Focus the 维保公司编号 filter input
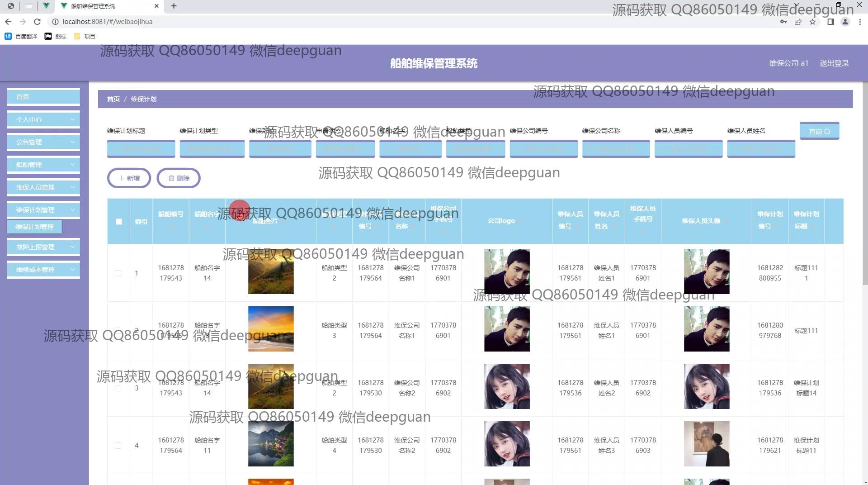Screen dimensions: 868x485 click(543, 149)
